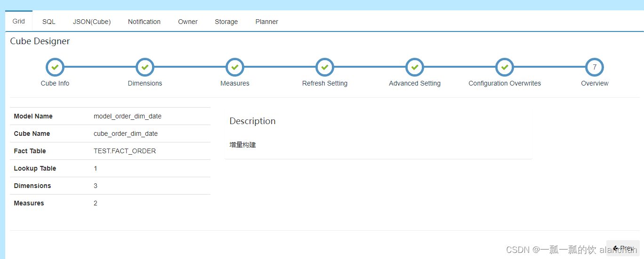Switch to the Planner tab
The height and width of the screenshot is (259, 644).
tap(267, 22)
